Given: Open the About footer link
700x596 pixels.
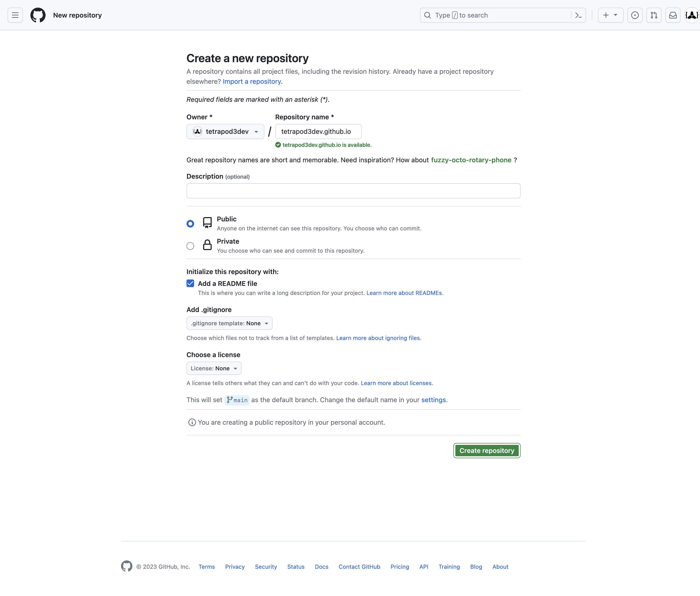Looking at the screenshot, I should coord(500,567).
